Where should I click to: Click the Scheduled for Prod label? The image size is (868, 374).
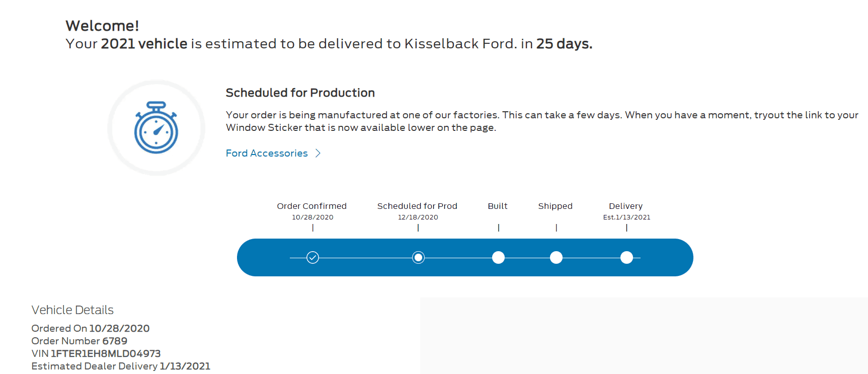point(417,206)
